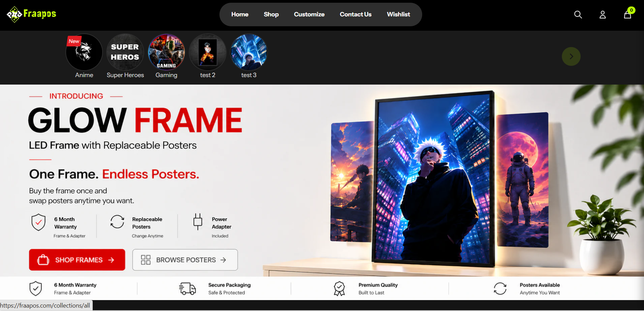Screen dimensions: 644x311
Task: Click the GLOW FRAME headline
Action: [x=135, y=120]
